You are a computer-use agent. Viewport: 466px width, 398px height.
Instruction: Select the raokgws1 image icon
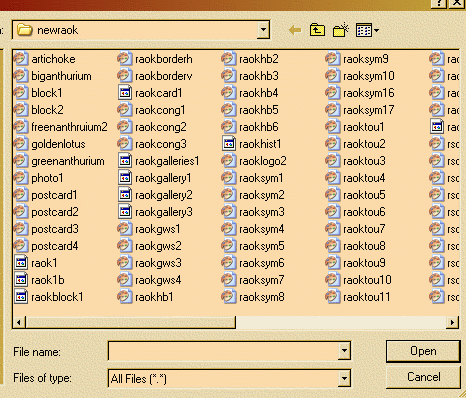[x=125, y=229]
